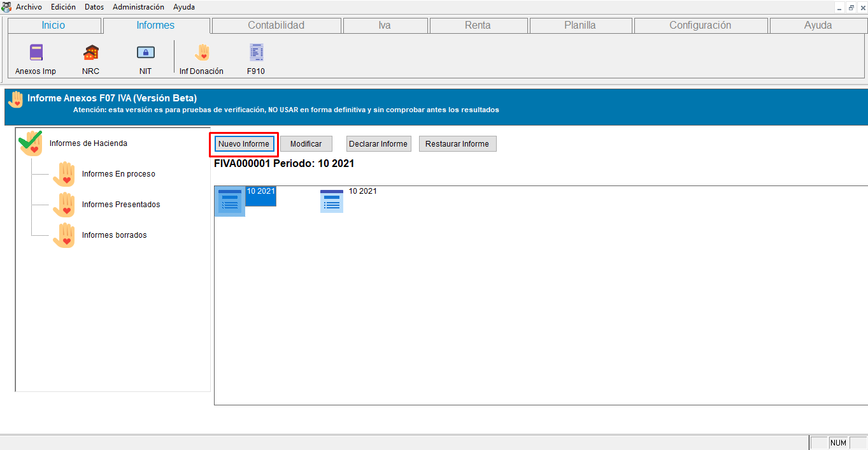Click Declarar Informe
The width and height of the screenshot is (868, 450).
point(378,143)
